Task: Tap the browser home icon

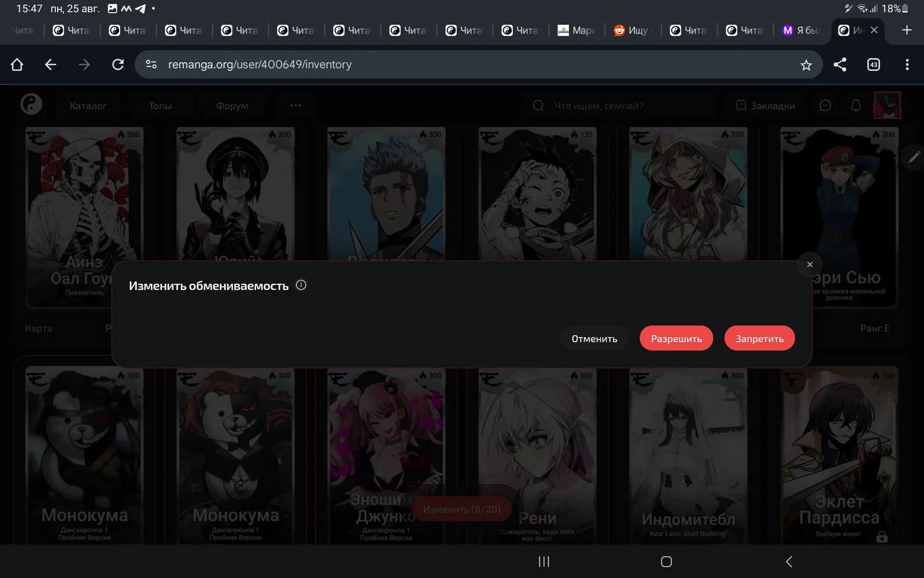Action: pos(17,65)
